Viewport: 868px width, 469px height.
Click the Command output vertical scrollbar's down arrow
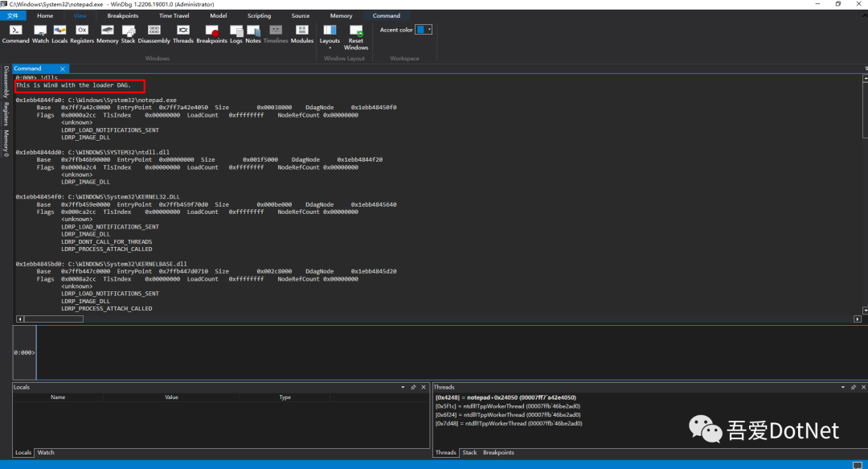click(865, 311)
